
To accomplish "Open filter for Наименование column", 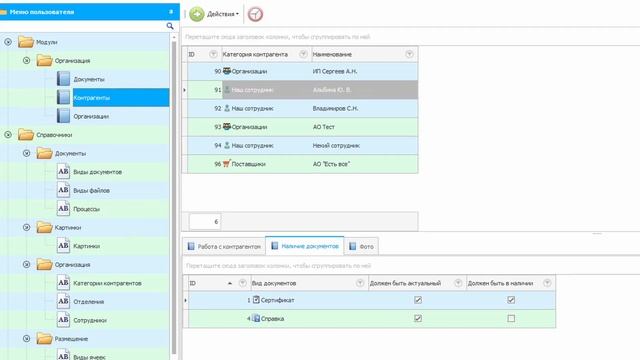I will pos(409,54).
